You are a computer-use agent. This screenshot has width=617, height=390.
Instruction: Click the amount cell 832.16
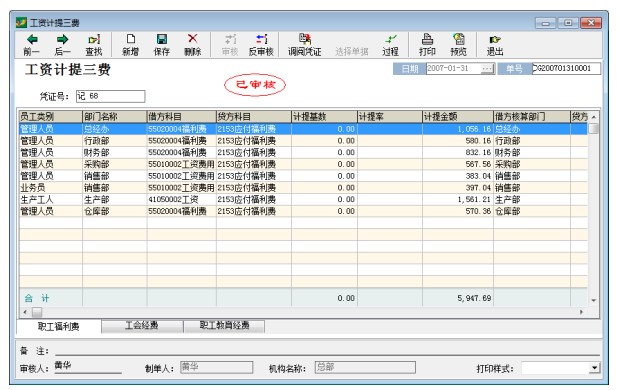[458, 152]
